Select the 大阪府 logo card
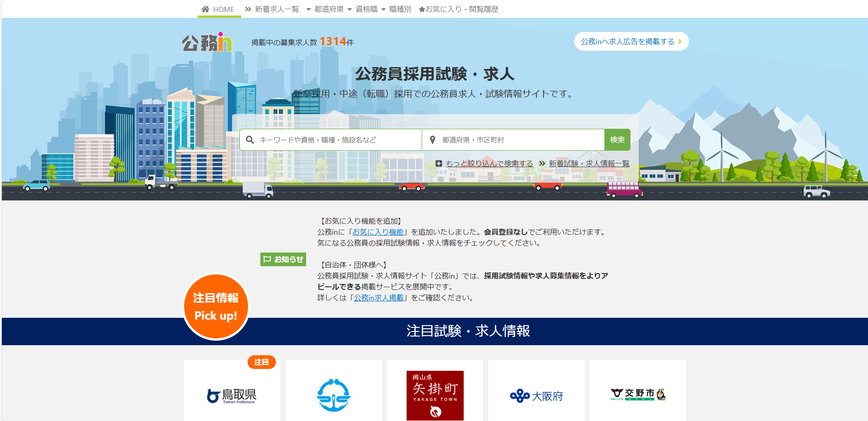The height and width of the screenshot is (421, 868). (536, 395)
